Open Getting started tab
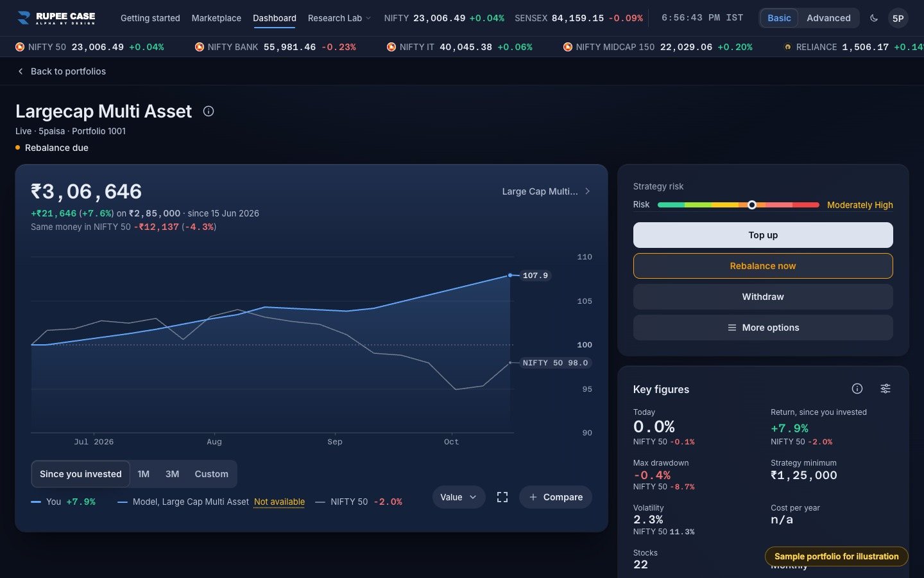Viewport: 924px width, 578px height. click(150, 18)
